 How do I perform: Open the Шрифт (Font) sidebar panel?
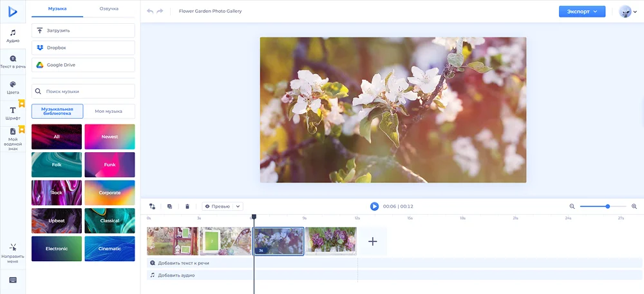point(13,113)
